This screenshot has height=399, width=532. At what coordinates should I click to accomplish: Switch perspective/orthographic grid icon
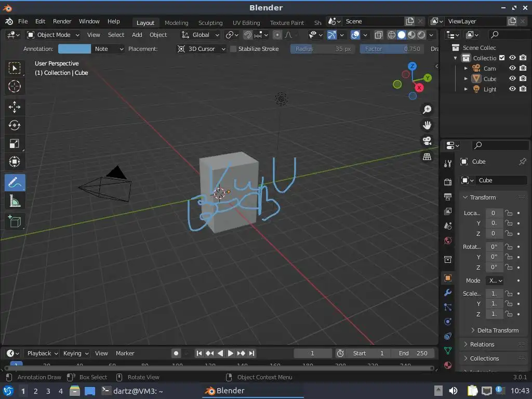point(427,156)
